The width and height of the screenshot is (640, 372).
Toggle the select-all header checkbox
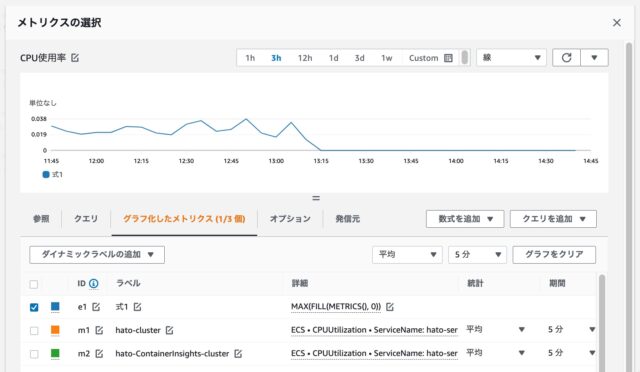(34, 284)
